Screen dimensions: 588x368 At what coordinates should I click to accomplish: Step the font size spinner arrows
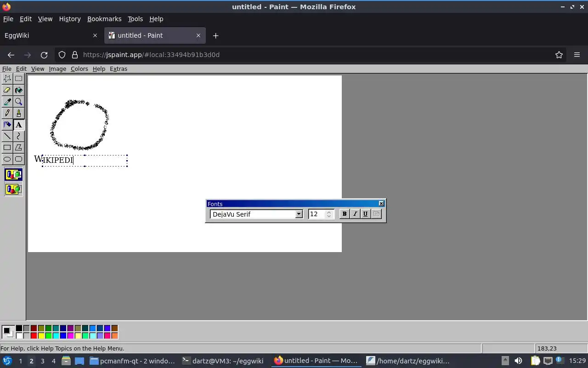pos(329,214)
